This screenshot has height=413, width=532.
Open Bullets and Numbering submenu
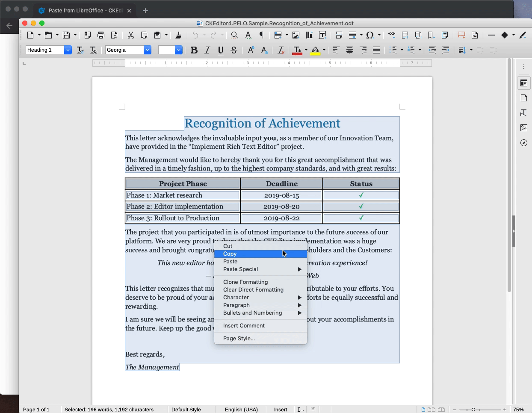(260, 313)
